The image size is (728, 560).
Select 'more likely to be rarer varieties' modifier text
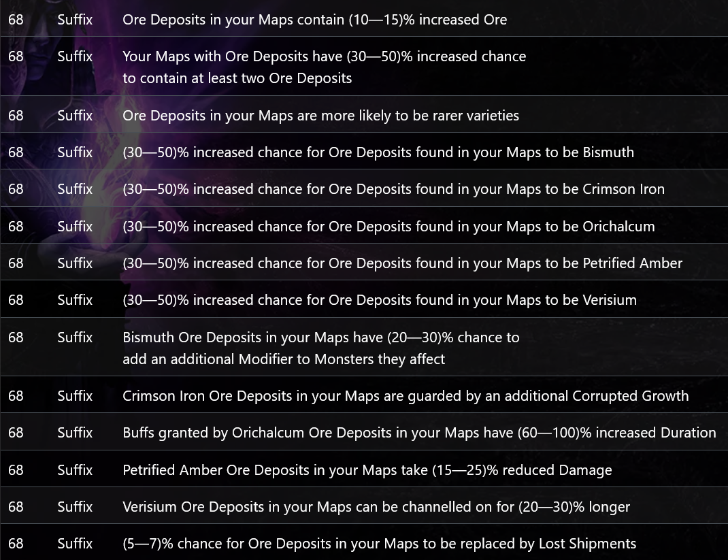coord(321,115)
